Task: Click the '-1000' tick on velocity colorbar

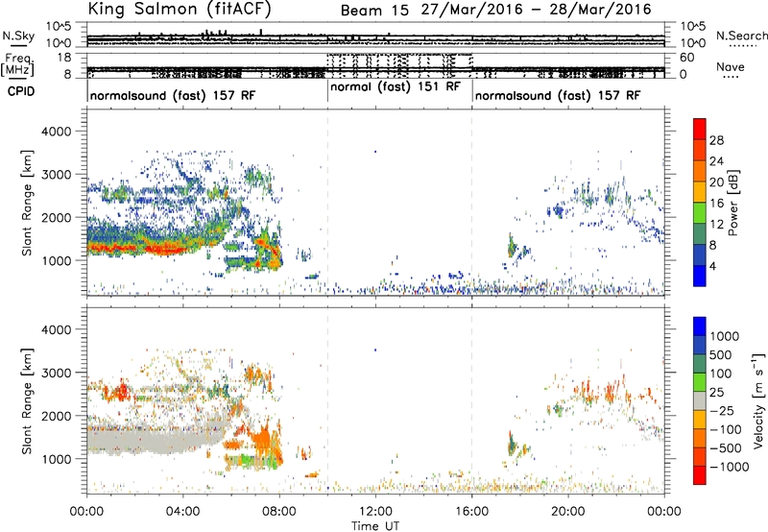Action: (x=729, y=467)
